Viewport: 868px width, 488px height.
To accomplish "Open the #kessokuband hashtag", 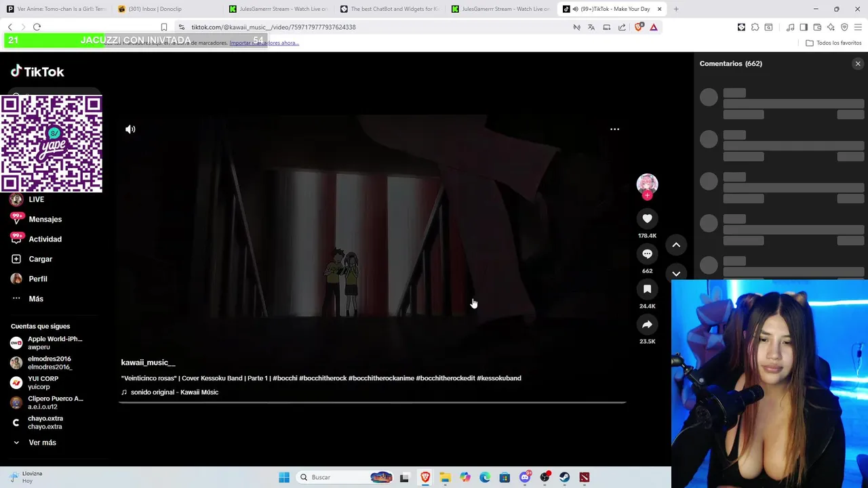I will 499,378.
